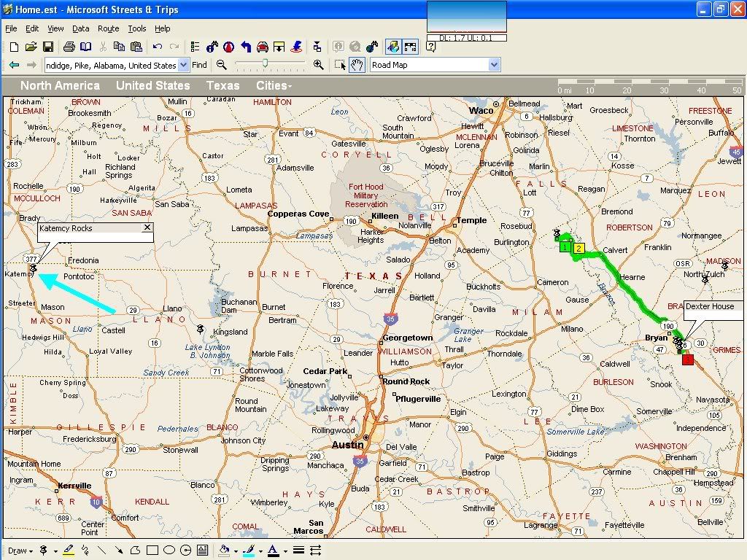
Task: Open the Route menu
Action: pyautogui.click(x=108, y=28)
